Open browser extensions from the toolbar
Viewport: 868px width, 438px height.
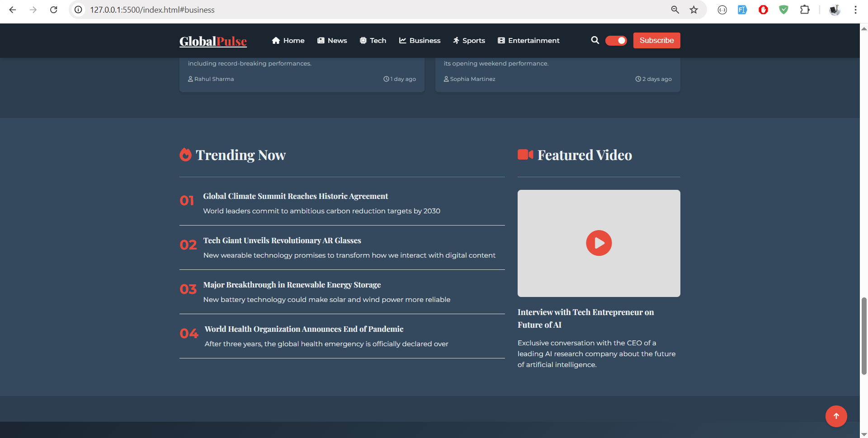(x=805, y=9)
